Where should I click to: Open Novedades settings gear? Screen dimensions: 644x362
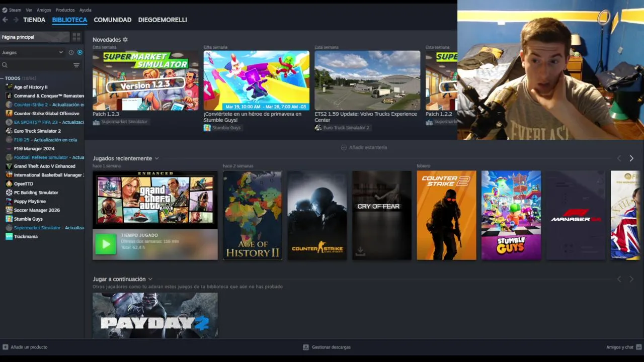(x=125, y=40)
